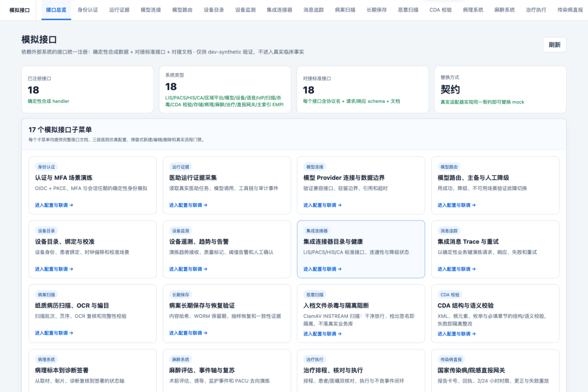Click the 刷新 button
Screen dimensions: 588x392
coord(554,45)
